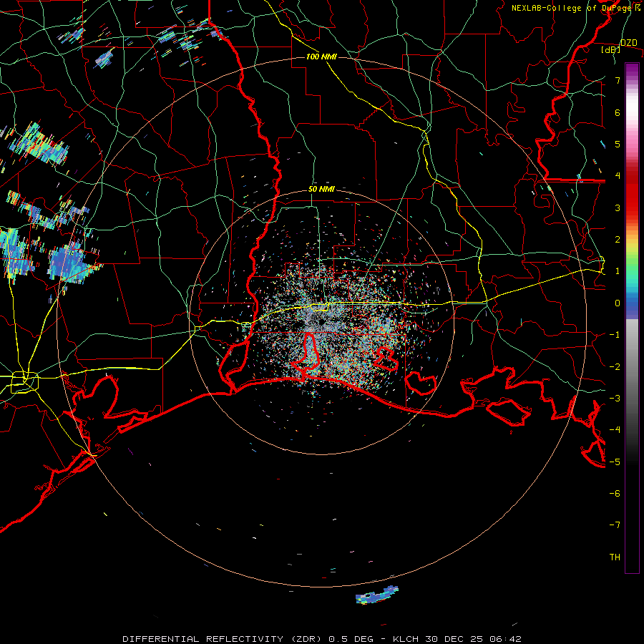The height and width of the screenshot is (644, 644).
Task: Click the 4 value on the color scale
Action: click(x=618, y=176)
